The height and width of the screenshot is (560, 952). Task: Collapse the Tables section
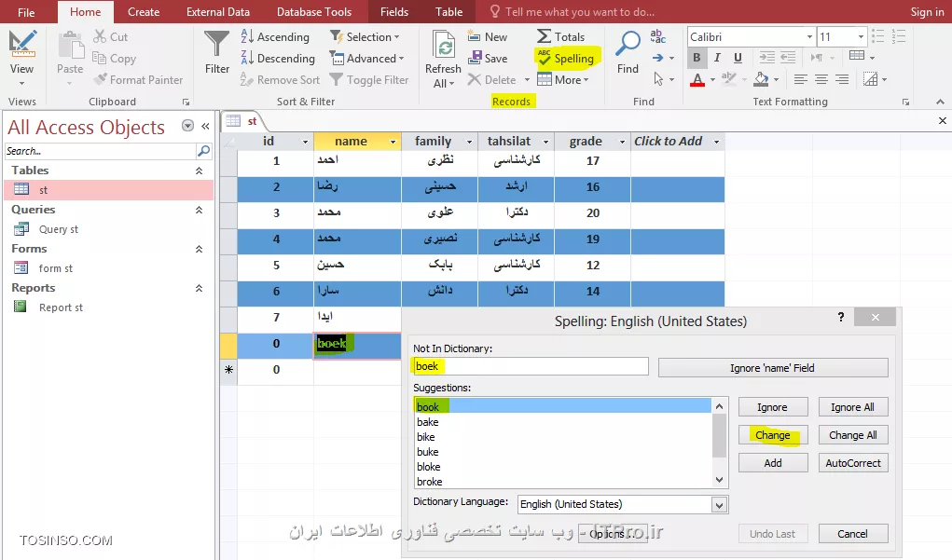pos(200,171)
